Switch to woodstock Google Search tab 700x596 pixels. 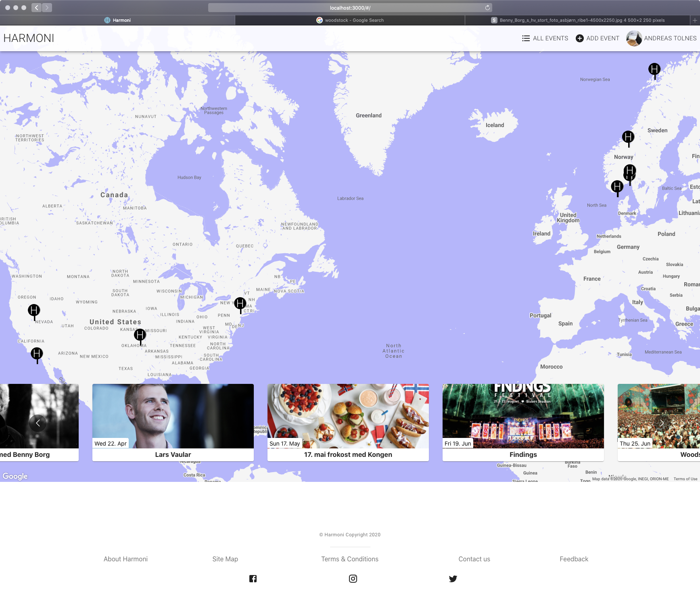[350, 20]
